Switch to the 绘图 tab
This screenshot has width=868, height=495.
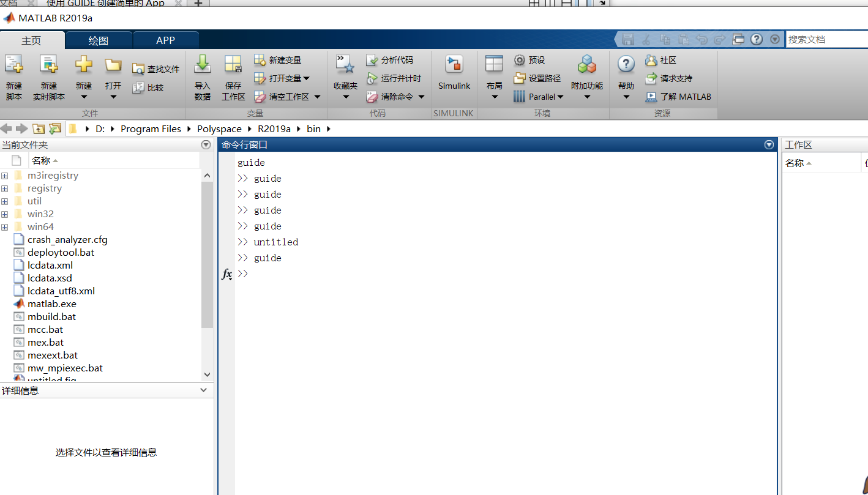pyautogui.click(x=99, y=40)
